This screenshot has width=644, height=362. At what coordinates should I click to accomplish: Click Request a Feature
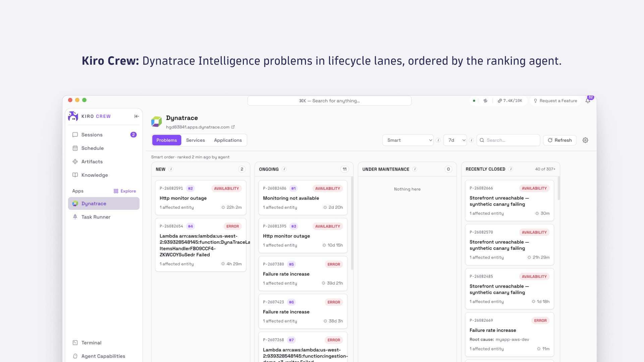555,101
